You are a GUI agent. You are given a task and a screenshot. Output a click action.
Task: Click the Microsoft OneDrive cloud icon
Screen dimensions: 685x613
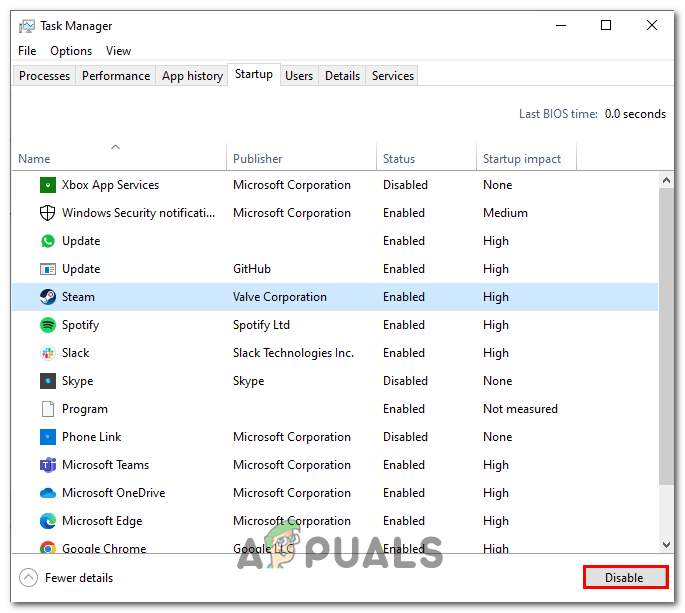pyautogui.click(x=48, y=493)
